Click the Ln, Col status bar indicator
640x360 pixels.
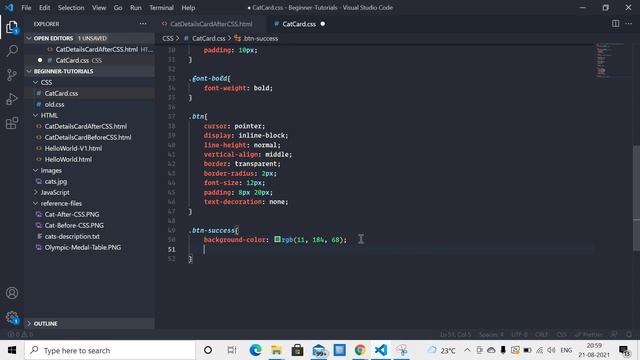point(456,334)
